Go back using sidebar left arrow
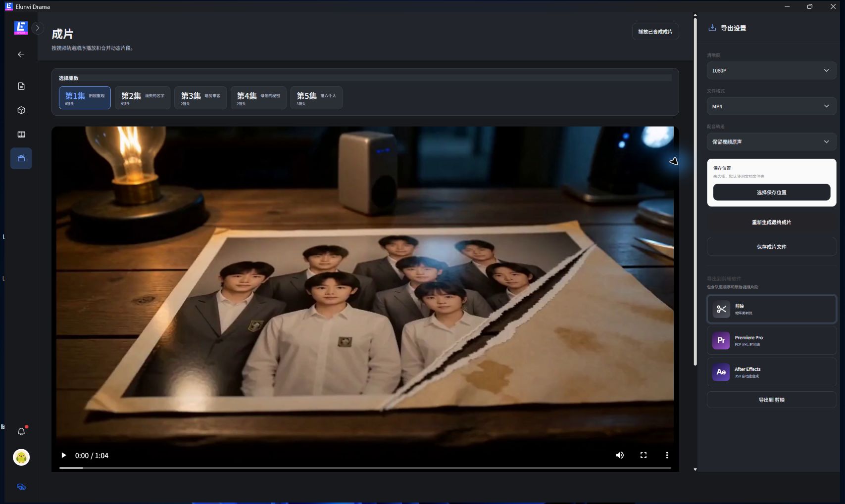Image resolution: width=845 pixels, height=504 pixels. pyautogui.click(x=21, y=54)
